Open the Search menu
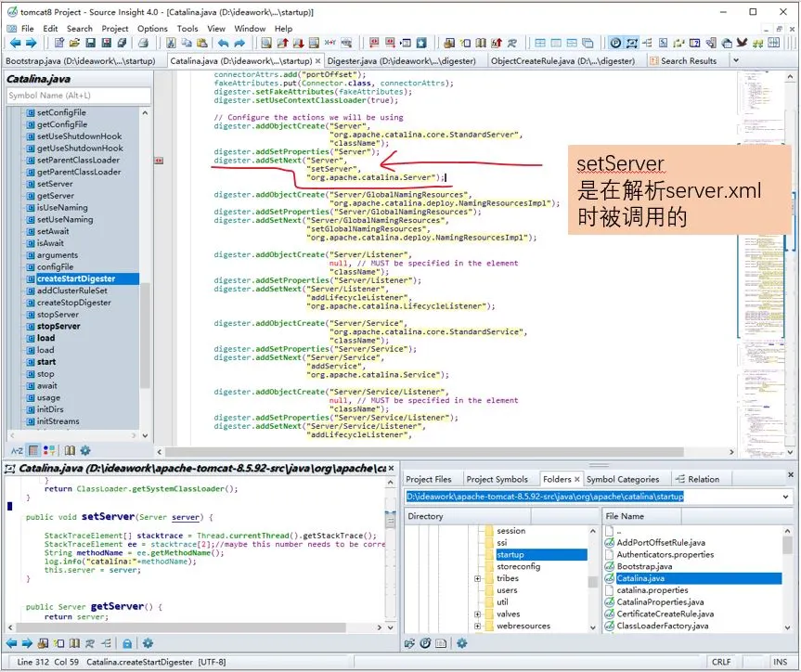The width and height of the screenshot is (801, 672). pyautogui.click(x=80, y=29)
